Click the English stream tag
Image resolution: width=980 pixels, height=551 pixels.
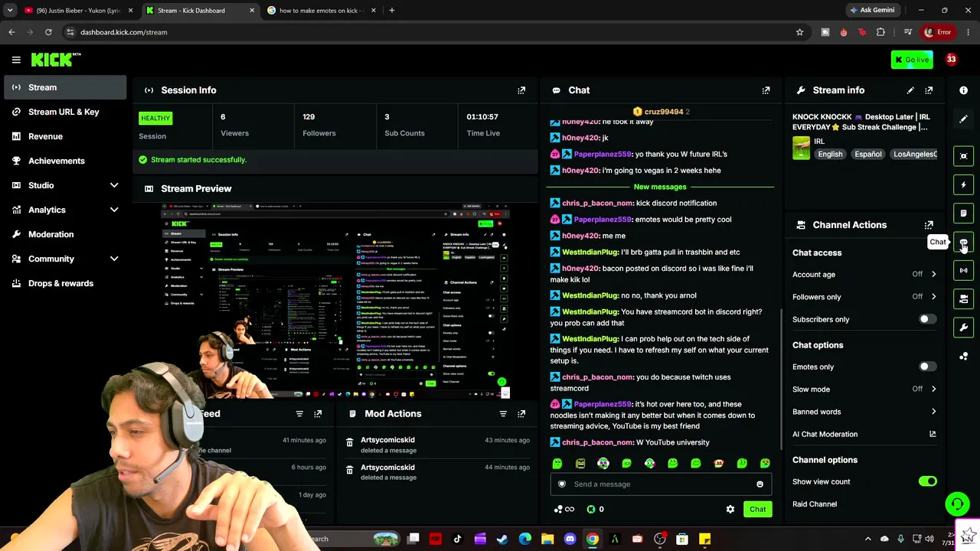pyautogui.click(x=830, y=154)
